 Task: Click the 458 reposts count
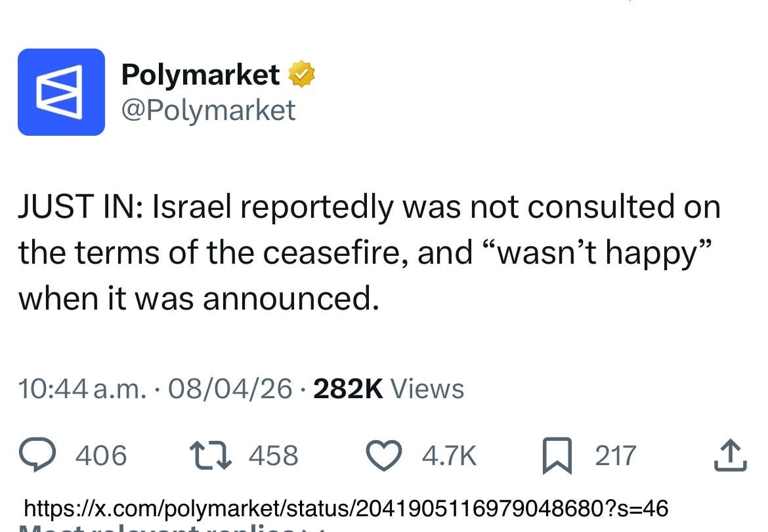[273, 455]
